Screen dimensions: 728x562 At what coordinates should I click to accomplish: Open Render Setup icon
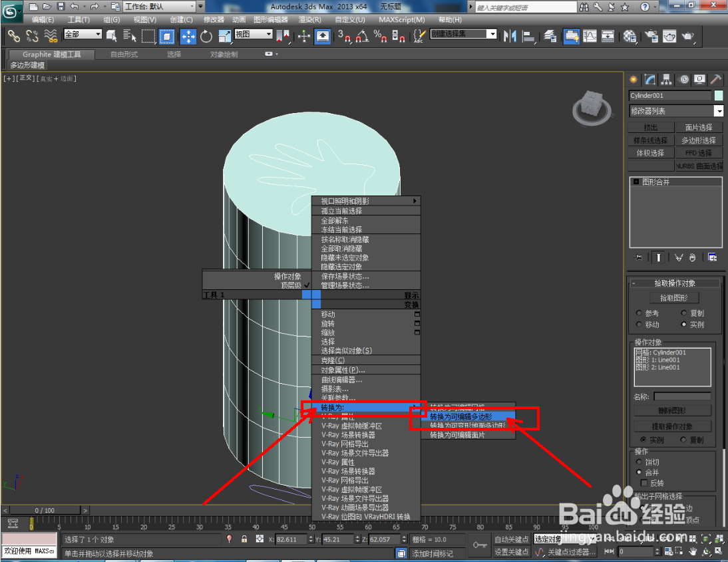click(x=651, y=36)
